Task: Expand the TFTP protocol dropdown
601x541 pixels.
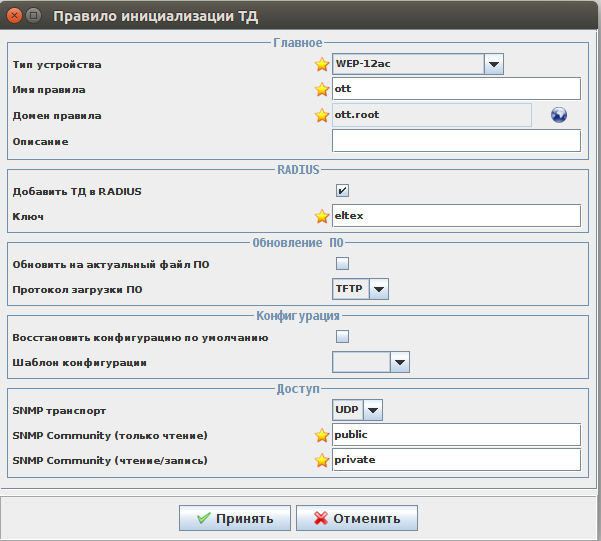Action: click(378, 289)
